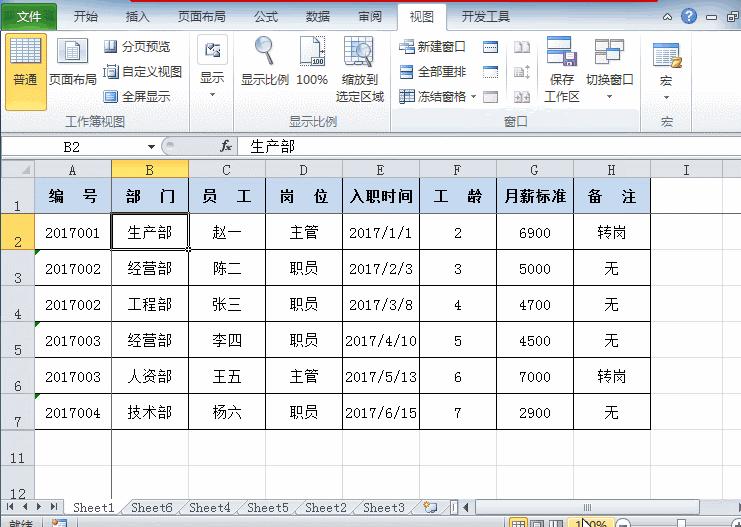Click the horizontal scrollbar thumb
Screen dimensions: 741x527
pos(587,507)
